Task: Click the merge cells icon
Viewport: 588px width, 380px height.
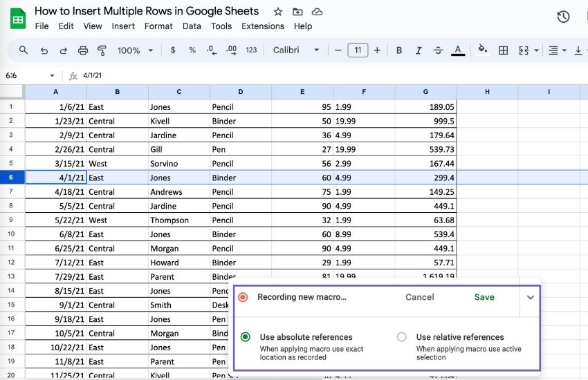Action: point(524,50)
